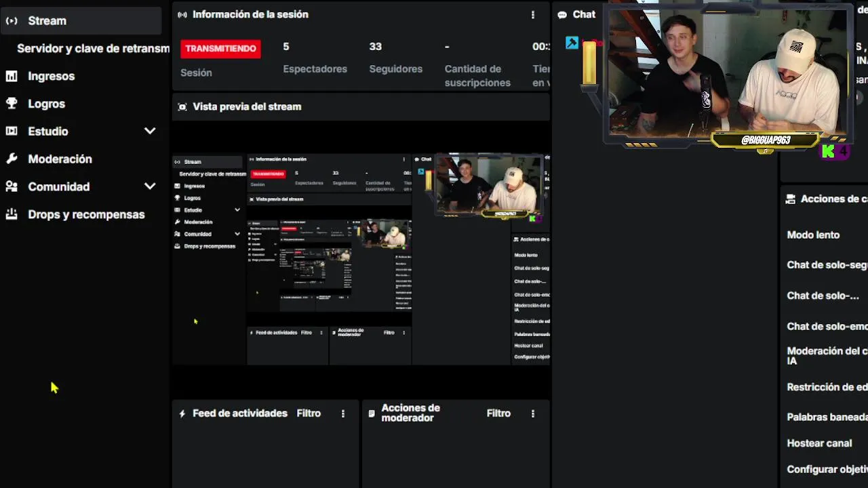Select Modo lento chat action
Screen dimensions: 868x488
pyautogui.click(x=813, y=235)
